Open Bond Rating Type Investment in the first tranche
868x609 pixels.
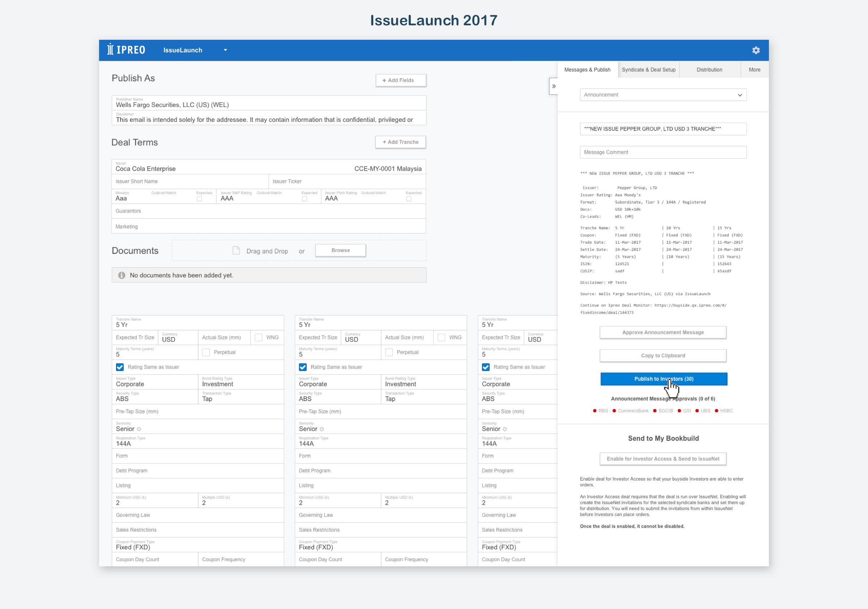[x=241, y=382]
